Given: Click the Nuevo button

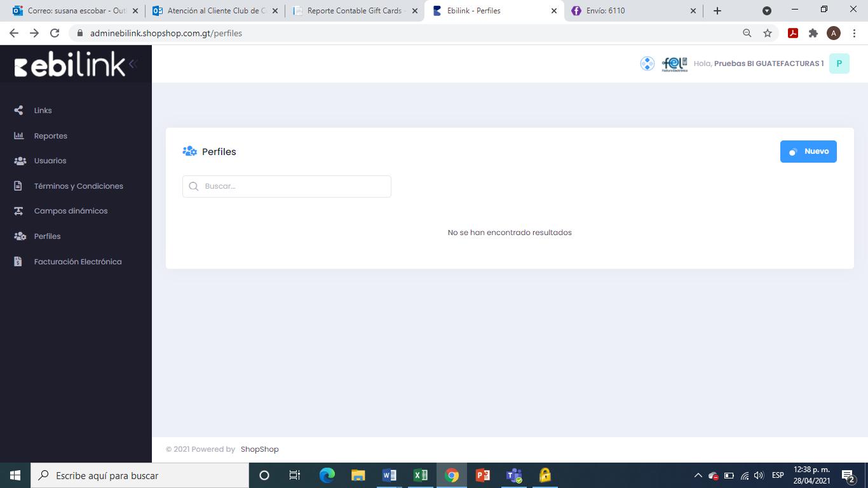Looking at the screenshot, I should click(x=808, y=151).
